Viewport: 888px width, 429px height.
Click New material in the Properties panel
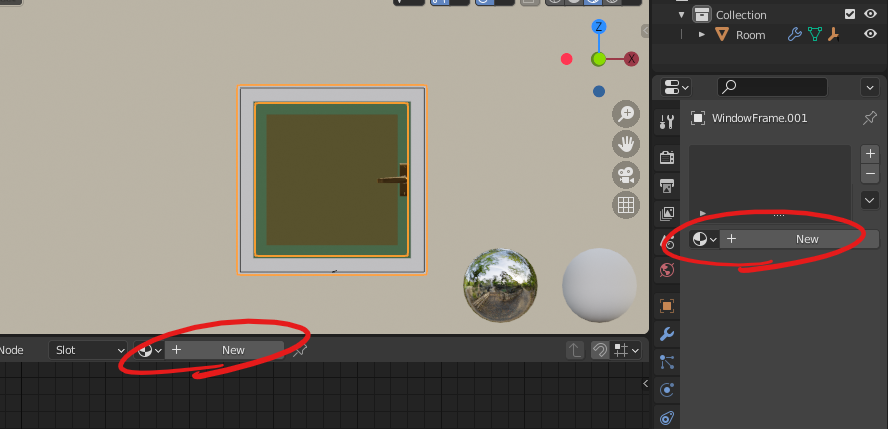[x=800, y=239]
